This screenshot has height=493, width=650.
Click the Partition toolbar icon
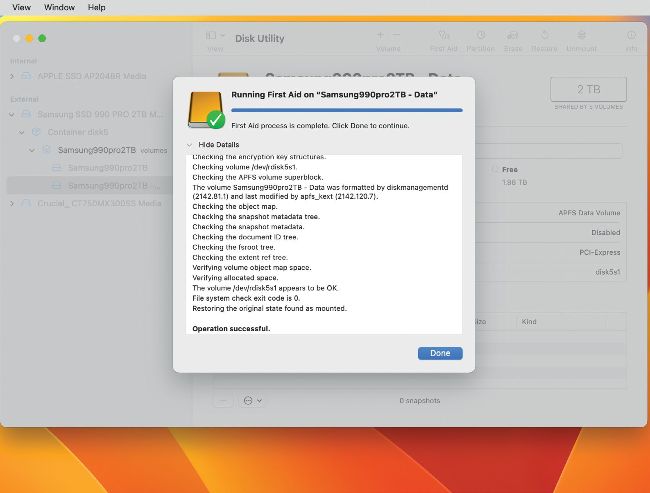pos(479,38)
